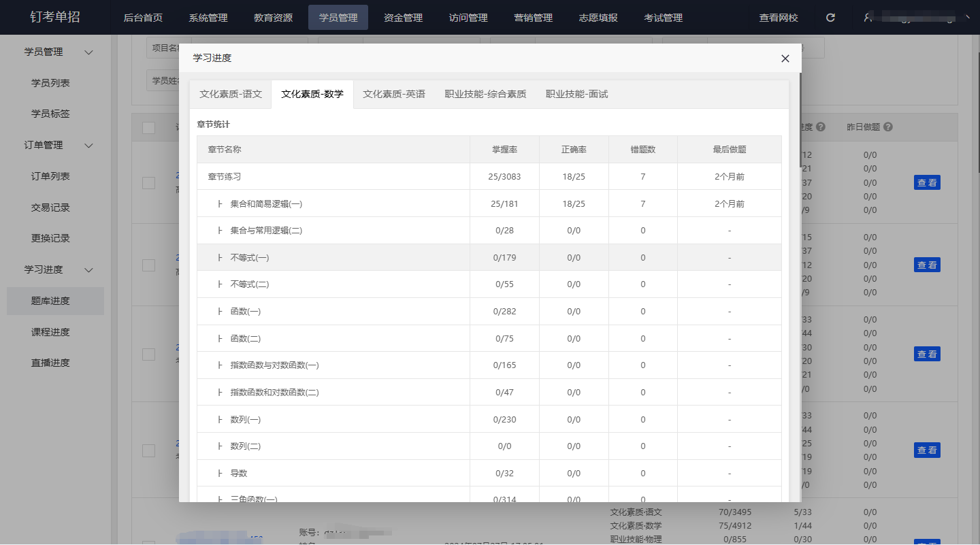Click the first 查看 button in list
The image size is (980, 545).
pyautogui.click(x=926, y=182)
